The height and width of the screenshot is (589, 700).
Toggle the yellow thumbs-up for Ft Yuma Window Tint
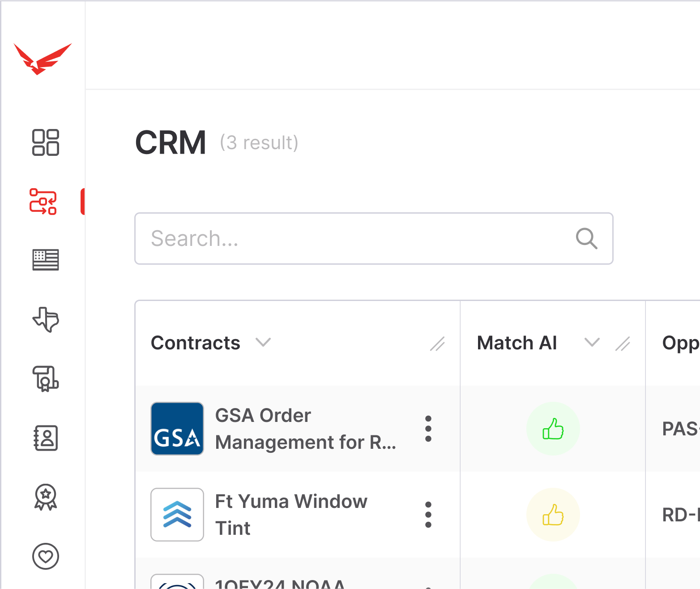[x=553, y=514]
